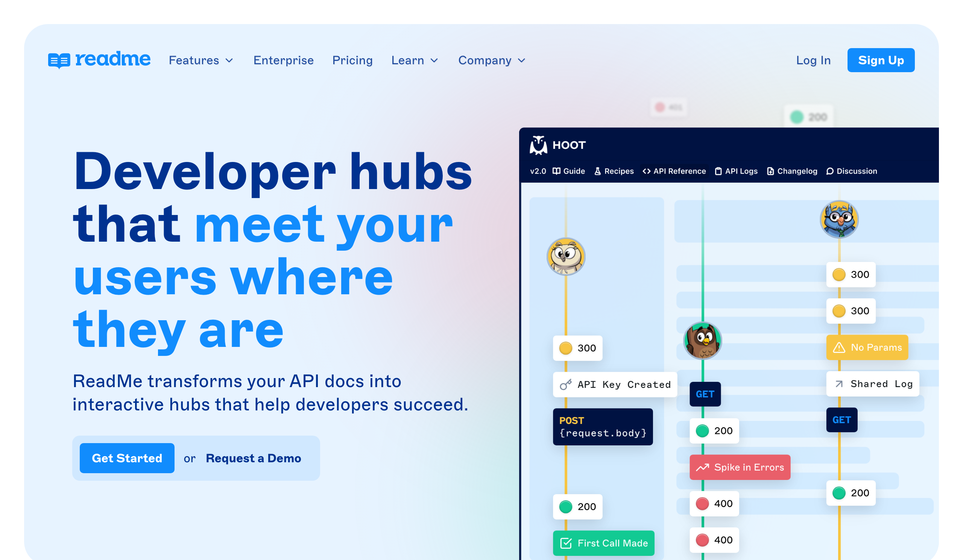
Task: Expand the Learn menu chevron
Action: pyautogui.click(x=434, y=61)
